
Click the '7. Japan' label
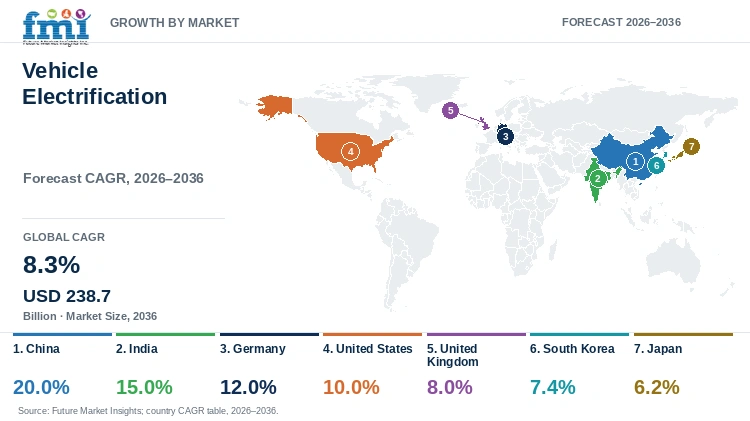658,349
